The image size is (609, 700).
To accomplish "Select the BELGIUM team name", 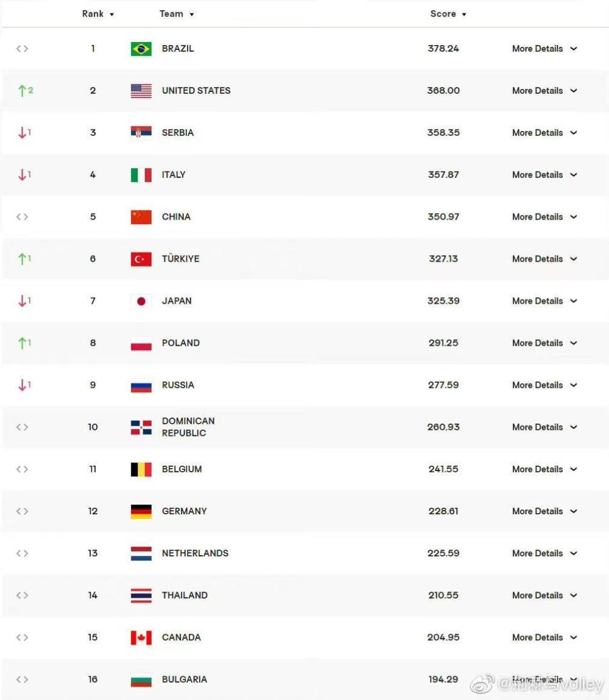I will pyautogui.click(x=181, y=469).
